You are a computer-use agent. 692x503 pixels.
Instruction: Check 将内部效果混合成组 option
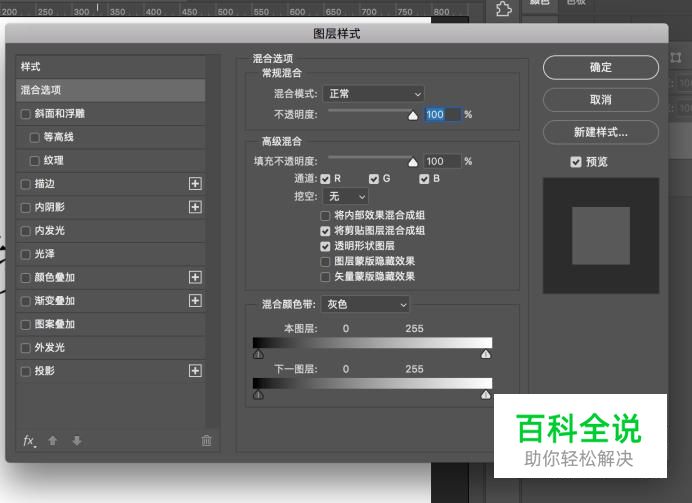click(x=325, y=216)
